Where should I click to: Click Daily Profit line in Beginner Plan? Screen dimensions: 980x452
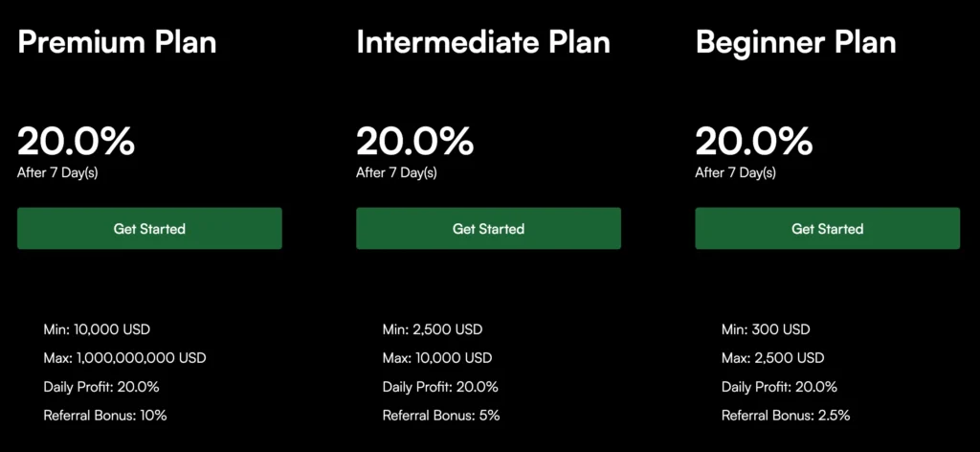coord(779,387)
